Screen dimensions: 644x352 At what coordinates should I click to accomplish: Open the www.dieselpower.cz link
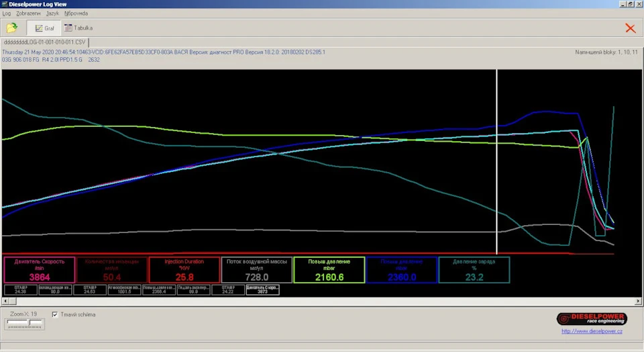(592, 331)
